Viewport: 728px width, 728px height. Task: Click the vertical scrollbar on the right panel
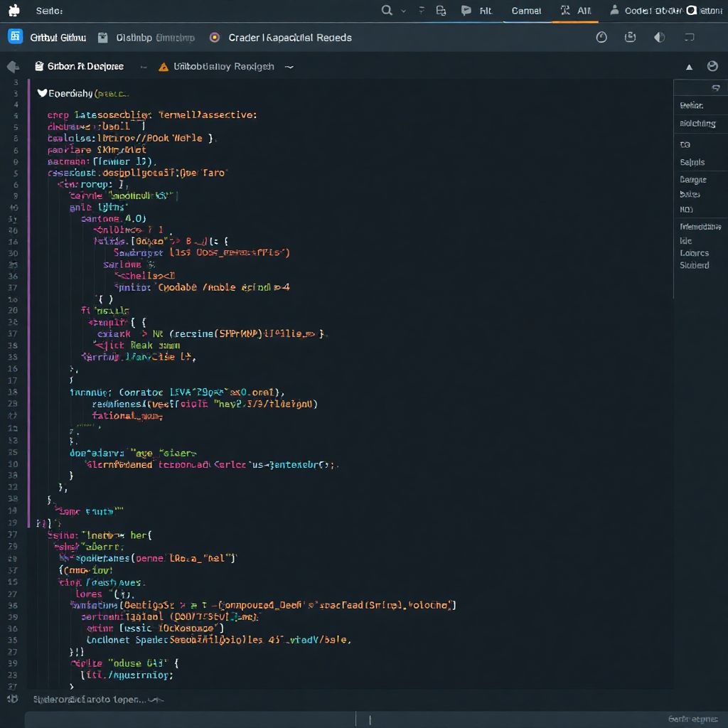point(673,178)
